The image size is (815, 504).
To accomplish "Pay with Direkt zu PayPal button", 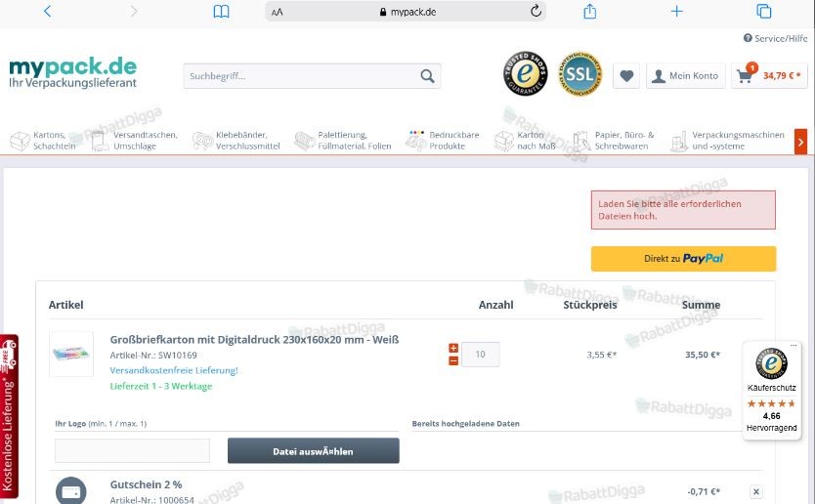I will click(x=683, y=259).
